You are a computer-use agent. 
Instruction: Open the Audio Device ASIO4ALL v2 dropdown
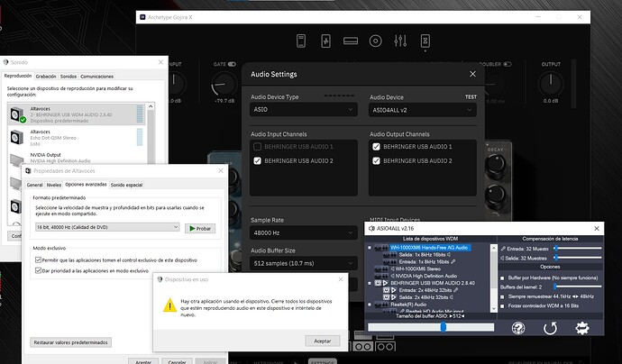click(423, 110)
